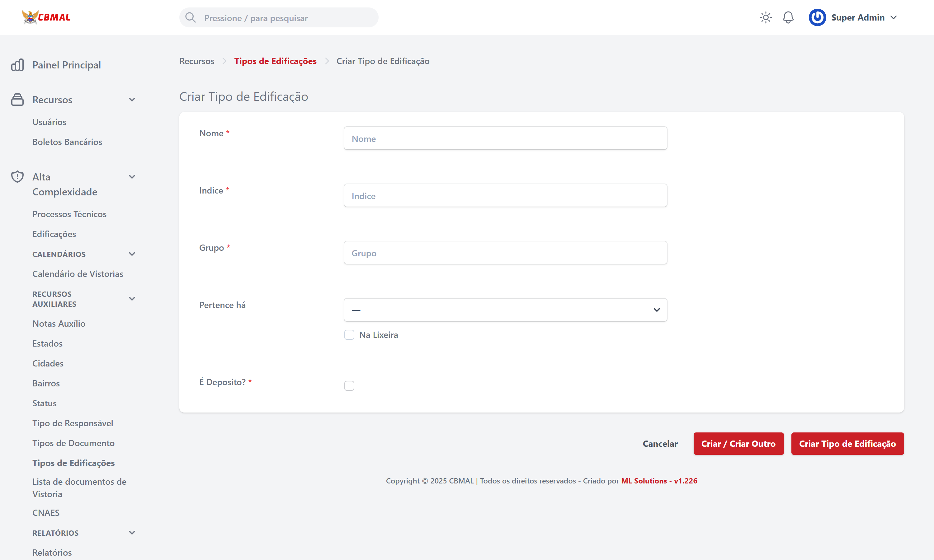The width and height of the screenshot is (934, 560).
Task: Click the Recursos briefcase icon
Action: click(x=17, y=100)
